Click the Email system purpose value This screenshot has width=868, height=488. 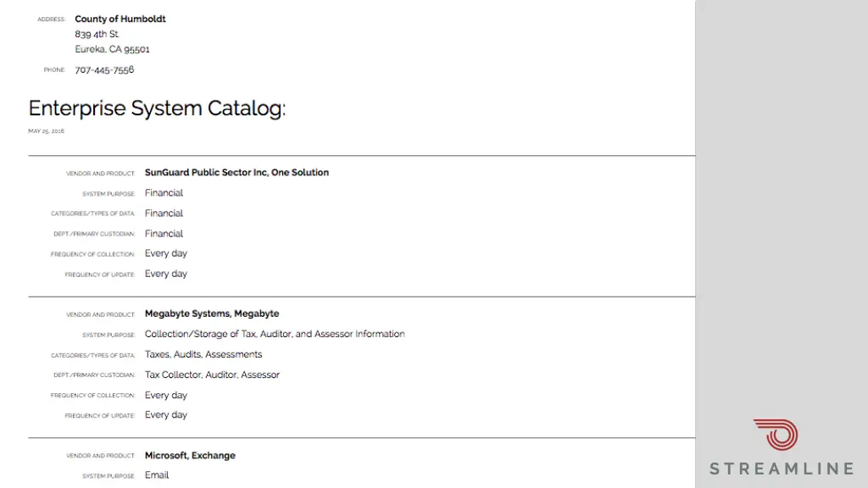pos(157,475)
